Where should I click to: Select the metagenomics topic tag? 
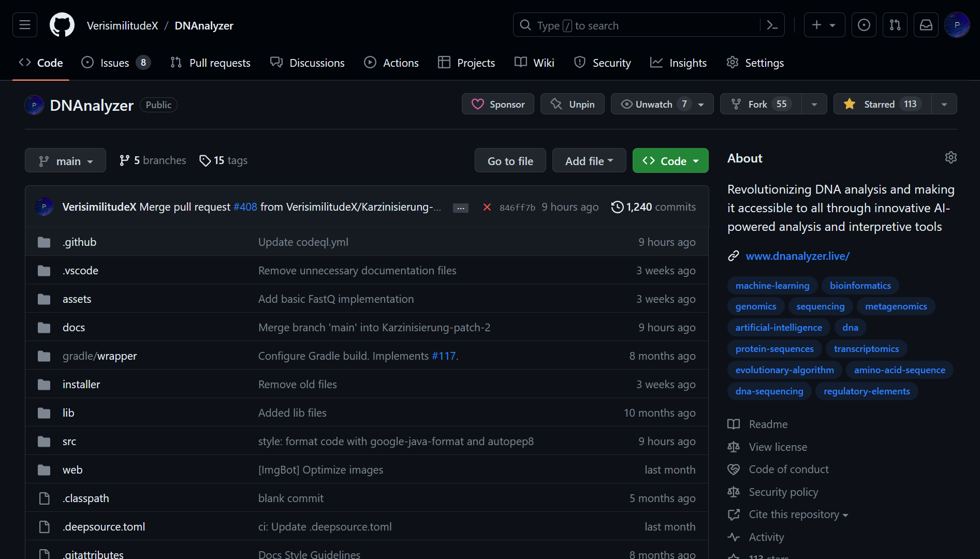coord(896,306)
